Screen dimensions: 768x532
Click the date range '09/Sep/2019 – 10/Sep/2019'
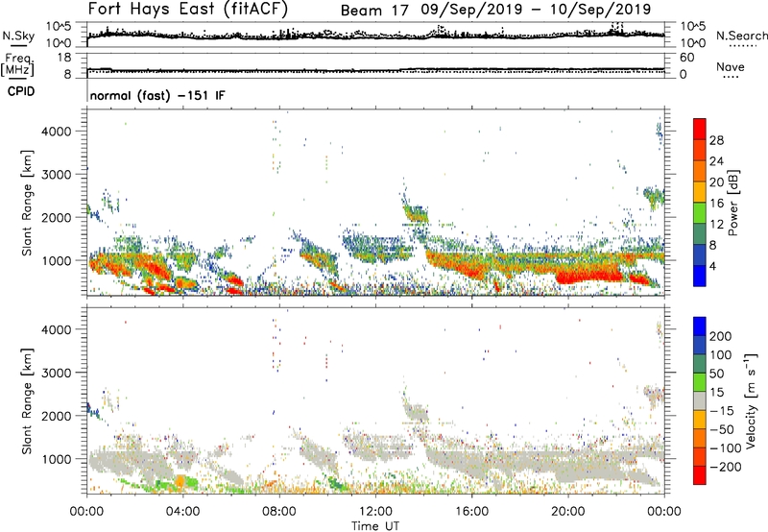coord(536,10)
